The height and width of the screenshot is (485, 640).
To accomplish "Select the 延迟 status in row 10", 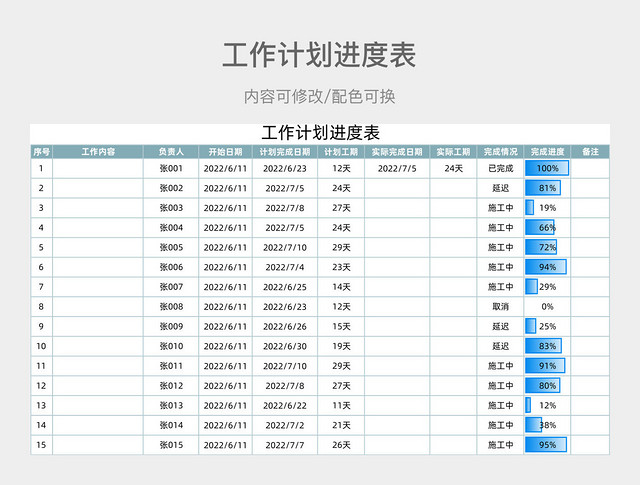I will 500,346.
